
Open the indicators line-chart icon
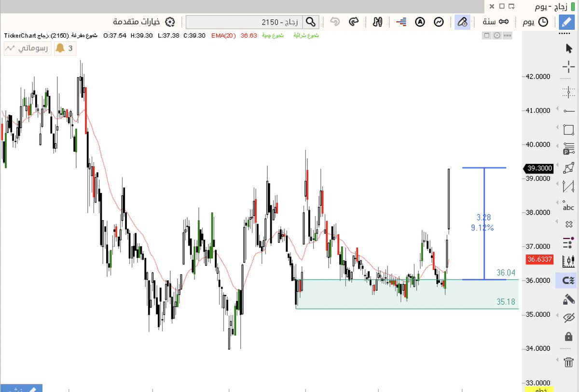point(439,22)
